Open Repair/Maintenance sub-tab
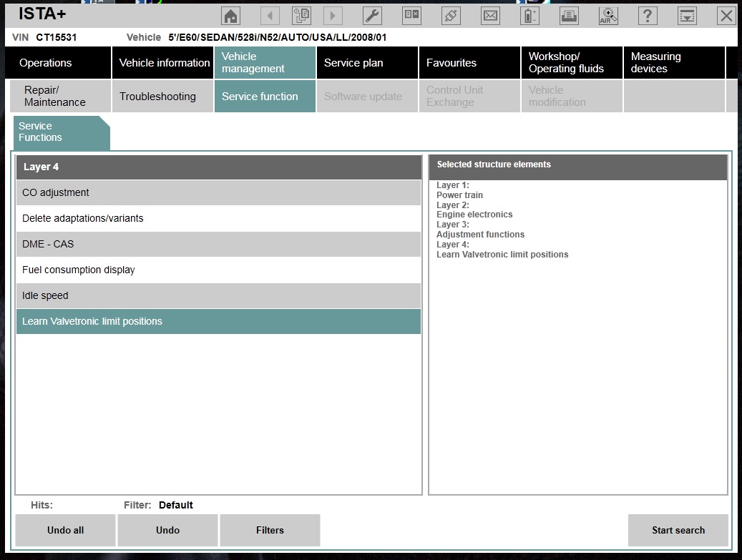Viewport: 742px width, 560px height. pyautogui.click(x=61, y=96)
